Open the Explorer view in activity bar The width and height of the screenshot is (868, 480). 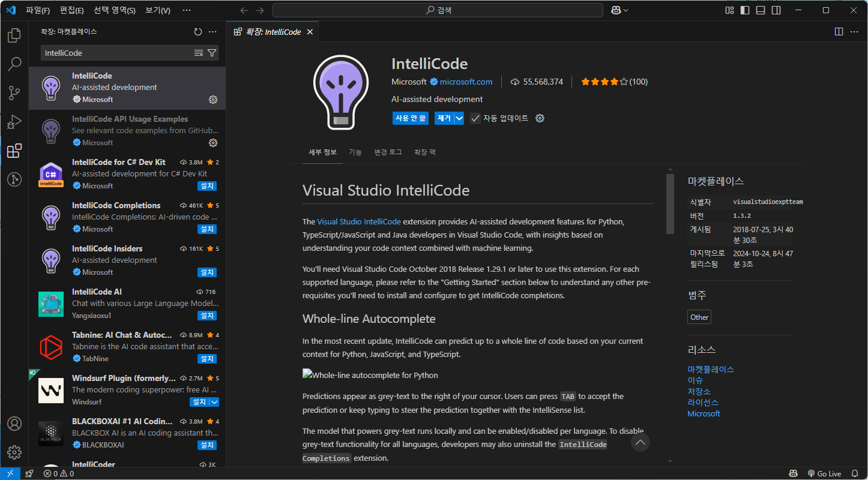pos(14,35)
